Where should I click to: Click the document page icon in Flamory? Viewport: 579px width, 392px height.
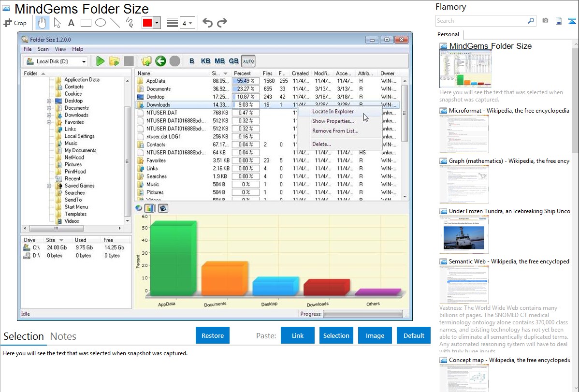coord(559,21)
